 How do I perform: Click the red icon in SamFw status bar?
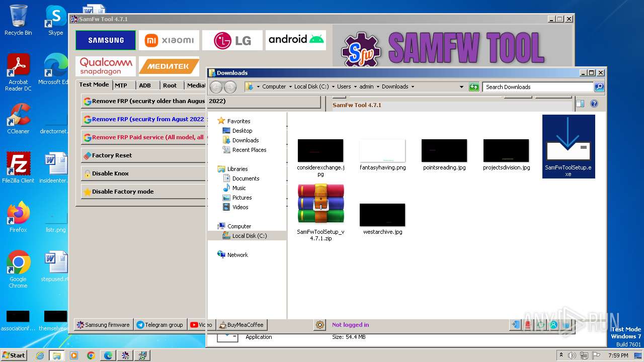click(528, 325)
